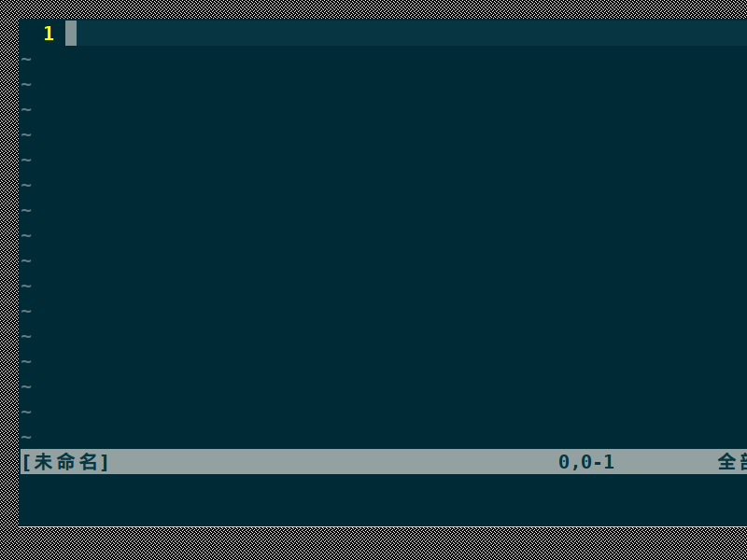Select the [未命名] buffer name in status line
The height and width of the screenshot is (560, 747).
click(x=65, y=462)
